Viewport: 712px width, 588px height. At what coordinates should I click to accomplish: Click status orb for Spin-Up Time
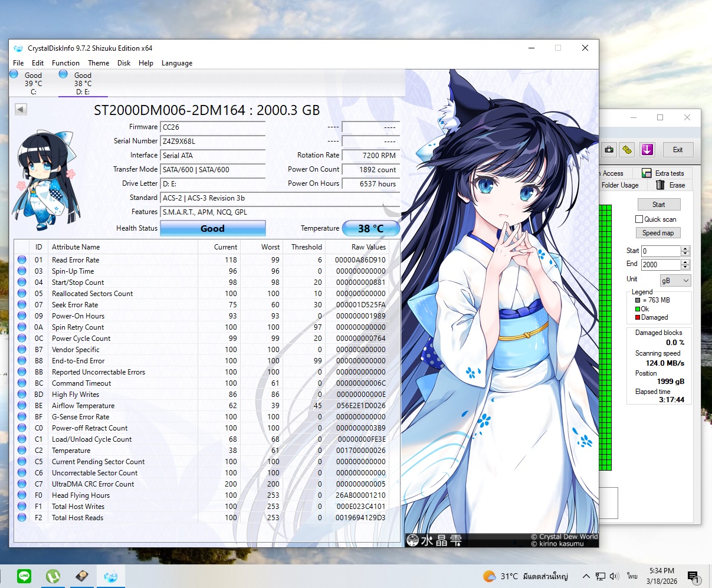(x=22, y=271)
